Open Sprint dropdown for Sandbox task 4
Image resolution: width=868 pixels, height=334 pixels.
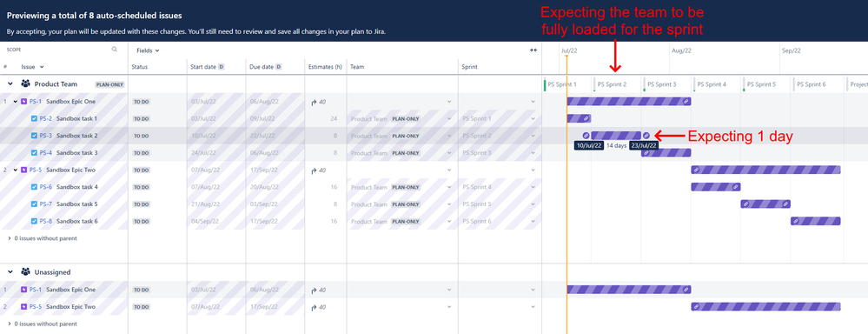click(533, 187)
